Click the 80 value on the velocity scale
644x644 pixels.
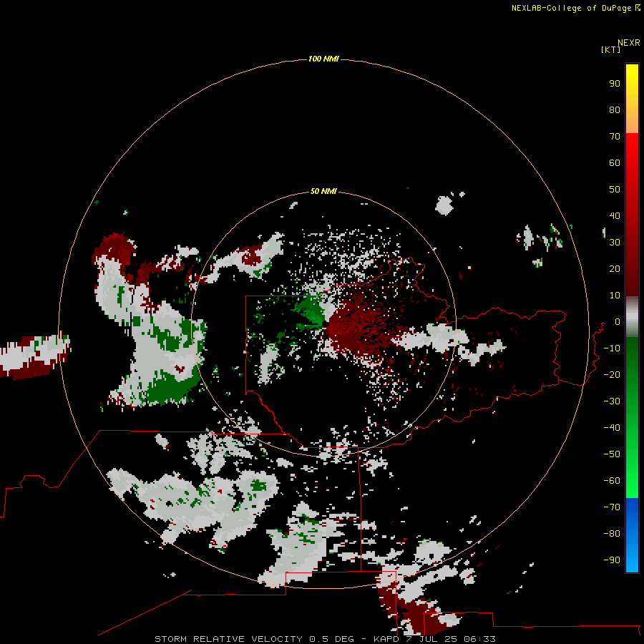coord(615,109)
